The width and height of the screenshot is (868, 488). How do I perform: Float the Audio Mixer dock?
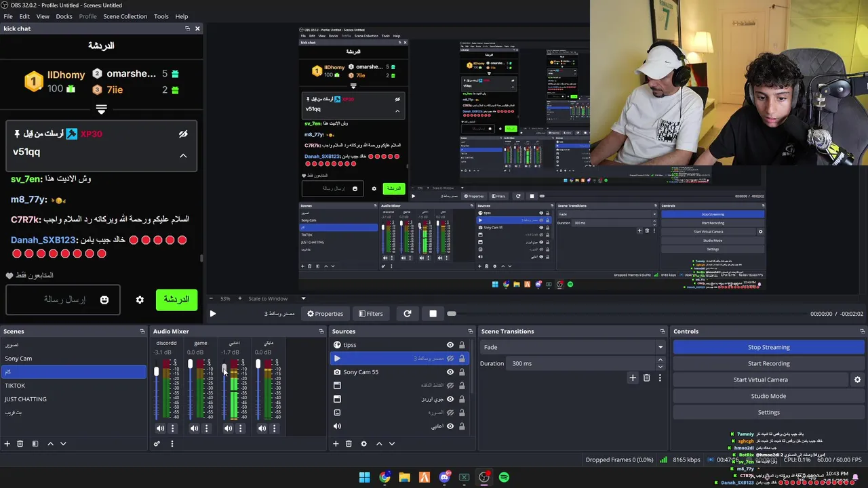click(x=321, y=331)
